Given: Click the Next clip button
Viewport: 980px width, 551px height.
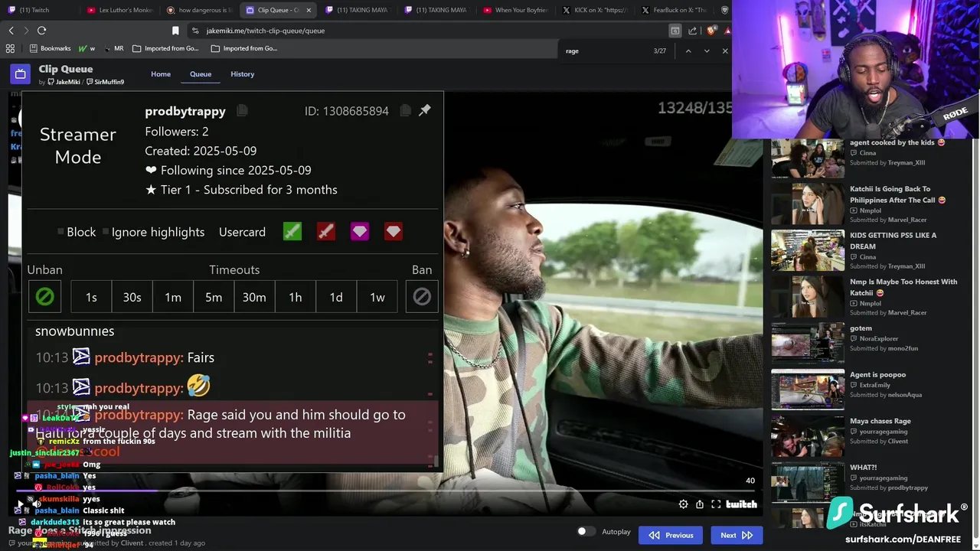Looking at the screenshot, I should [x=737, y=535].
